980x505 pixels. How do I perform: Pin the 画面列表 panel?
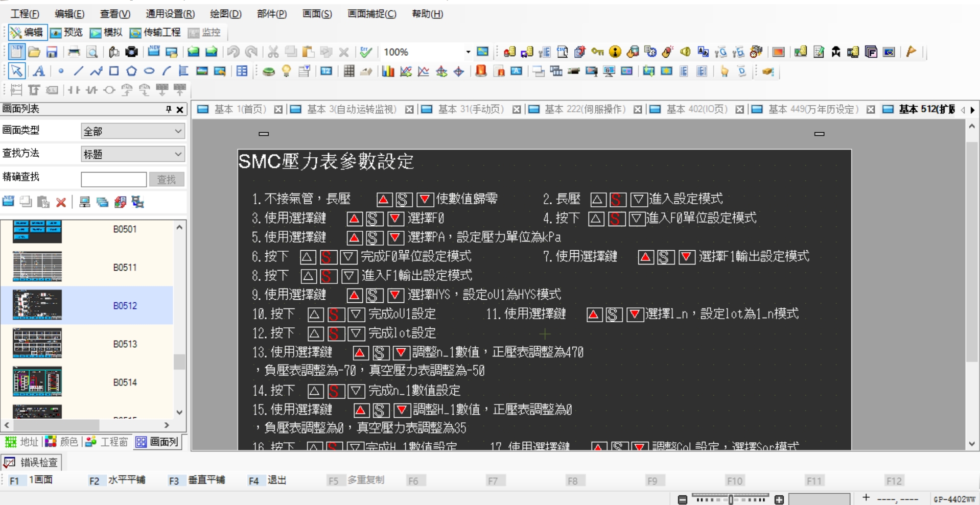pyautogui.click(x=169, y=109)
